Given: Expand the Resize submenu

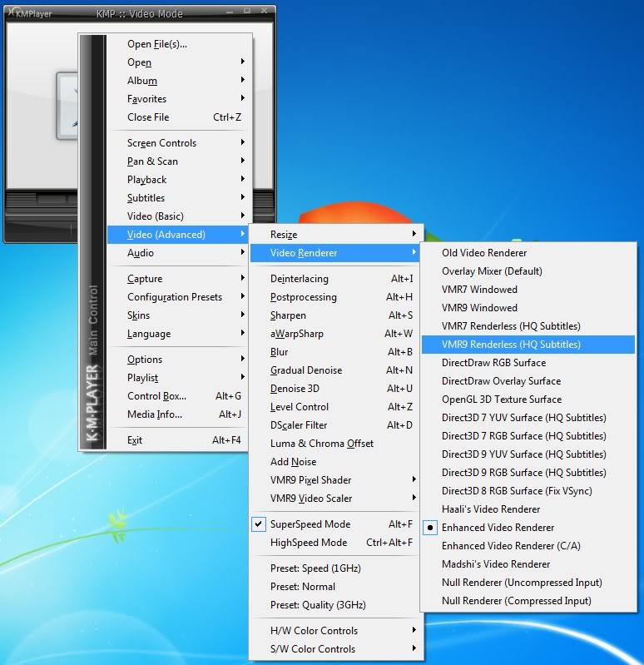Looking at the screenshot, I should tap(334, 235).
